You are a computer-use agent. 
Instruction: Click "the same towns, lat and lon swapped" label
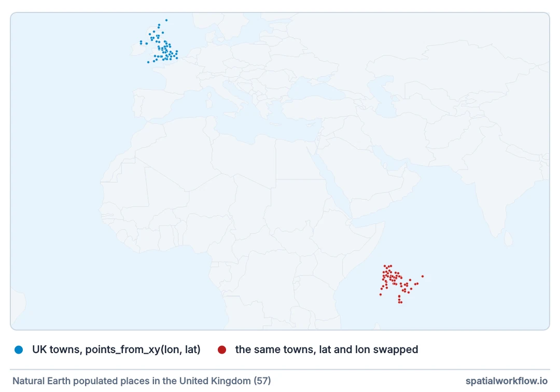327,349
